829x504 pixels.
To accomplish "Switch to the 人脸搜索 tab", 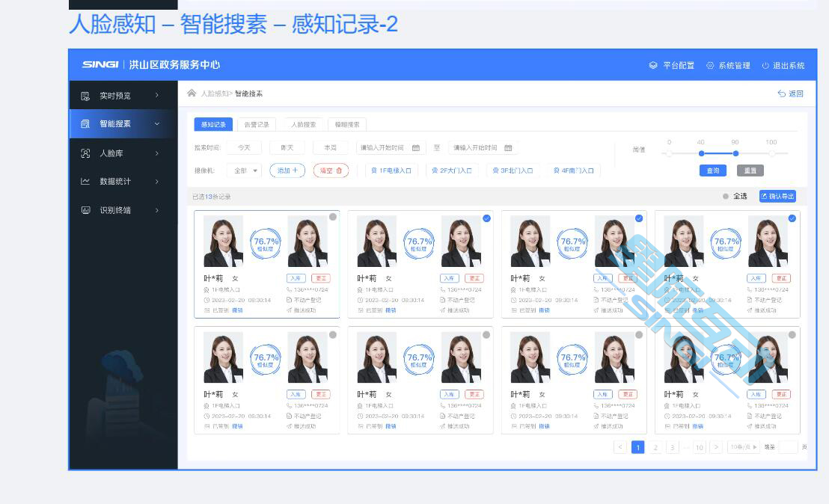I will click(304, 124).
